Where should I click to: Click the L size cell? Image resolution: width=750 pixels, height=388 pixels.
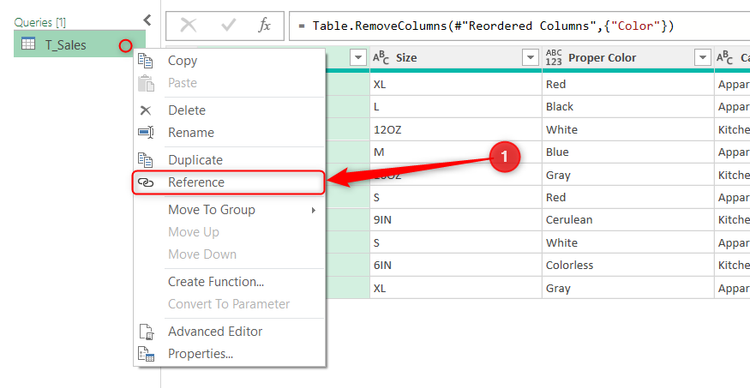(456, 107)
